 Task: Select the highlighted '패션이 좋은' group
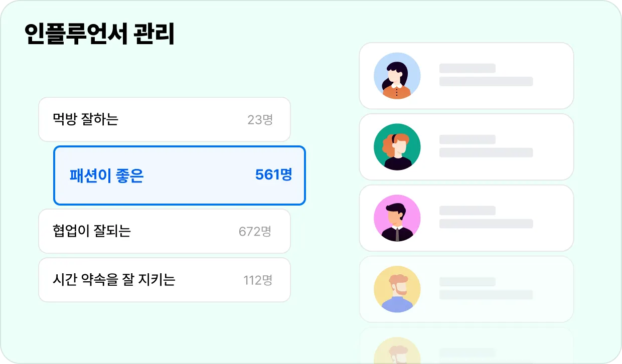[x=180, y=175]
